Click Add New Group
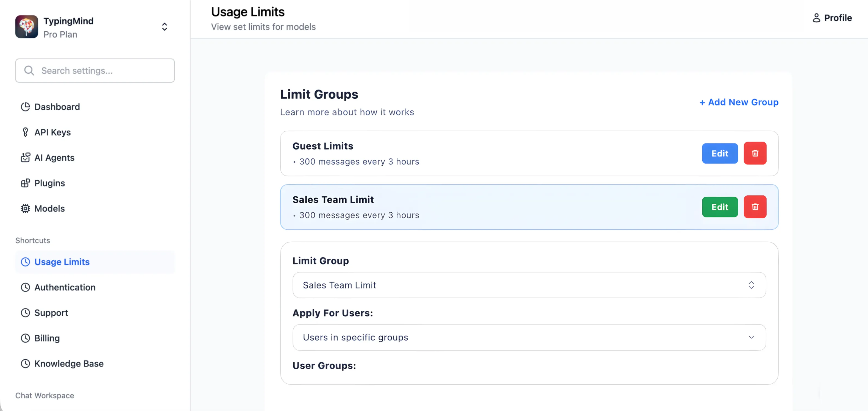This screenshot has height=411, width=868. point(738,102)
